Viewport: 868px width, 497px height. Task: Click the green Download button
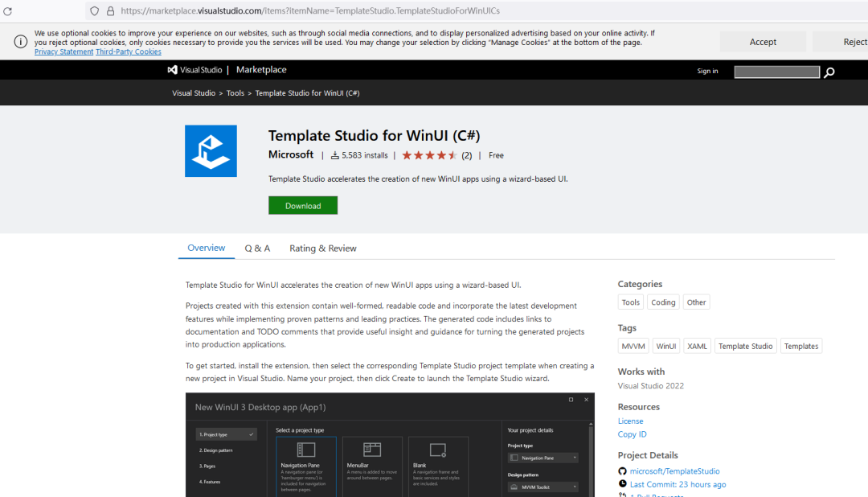(x=303, y=206)
